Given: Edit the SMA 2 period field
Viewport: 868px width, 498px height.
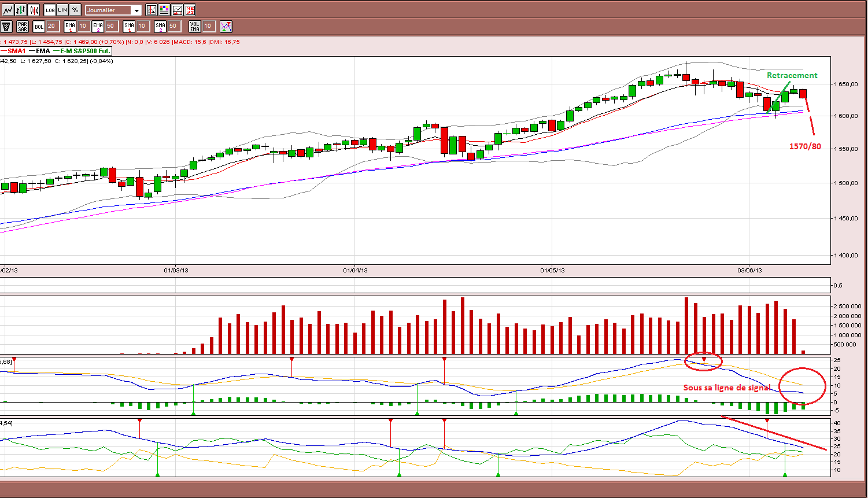Looking at the screenshot, I should (174, 26).
